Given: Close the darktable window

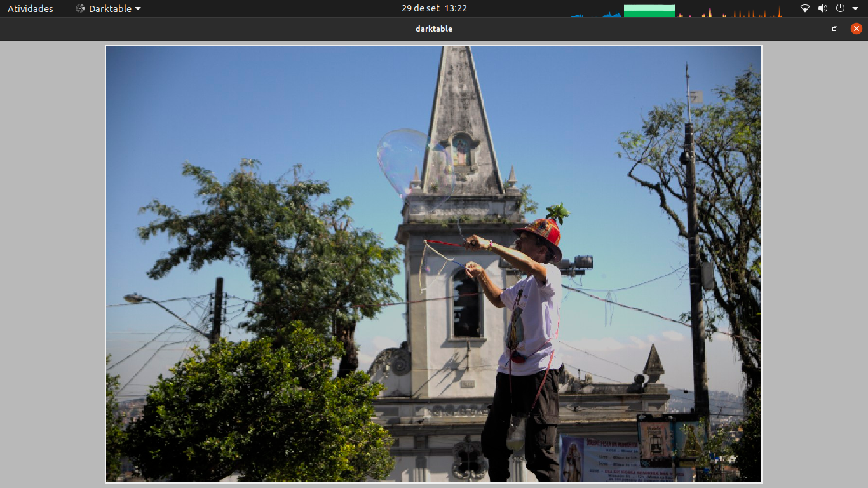Looking at the screenshot, I should pos(857,29).
